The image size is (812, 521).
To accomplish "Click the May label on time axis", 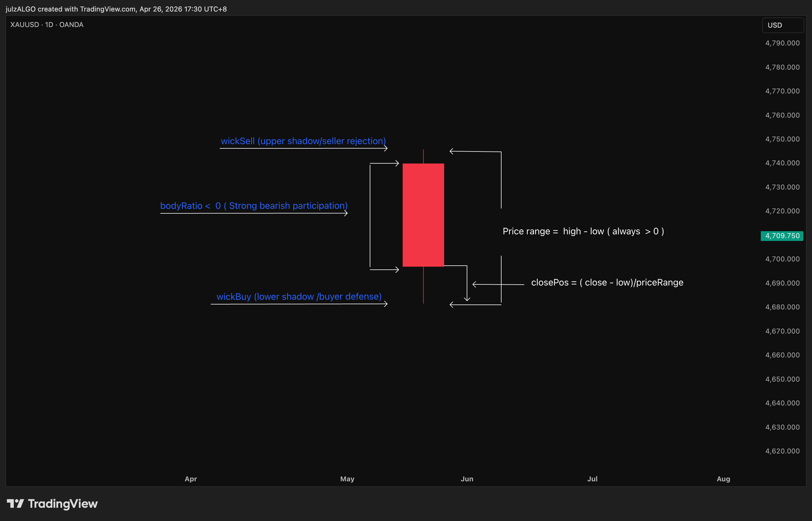I will 347,479.
